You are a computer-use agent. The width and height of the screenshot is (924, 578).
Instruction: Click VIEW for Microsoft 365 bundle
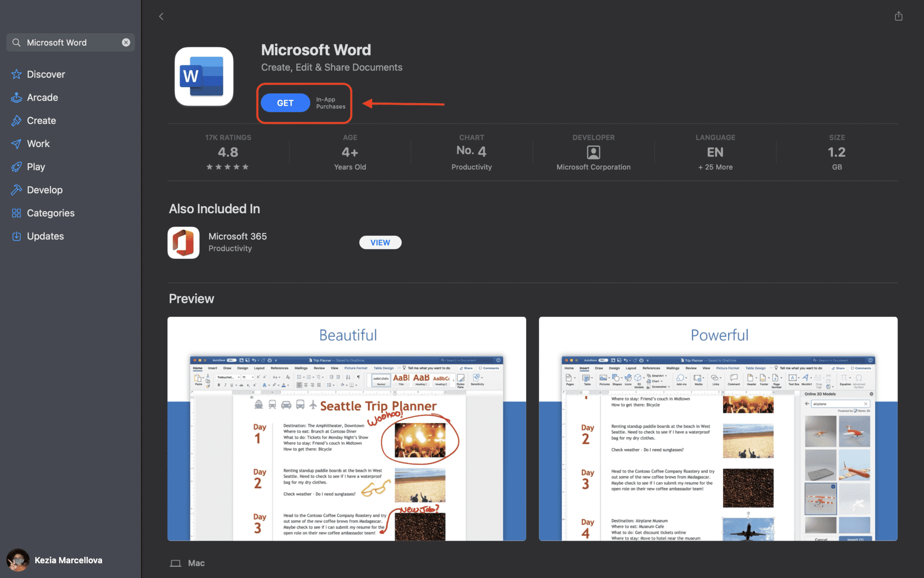point(380,242)
